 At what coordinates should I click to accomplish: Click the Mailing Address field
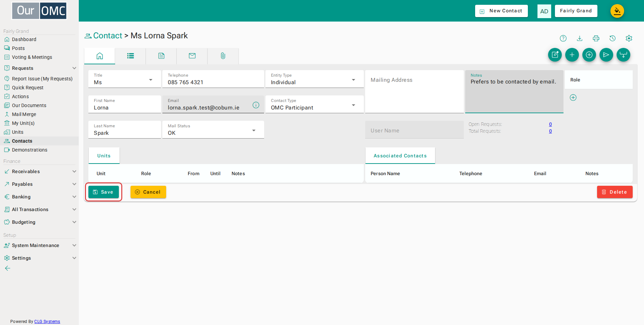[414, 92]
